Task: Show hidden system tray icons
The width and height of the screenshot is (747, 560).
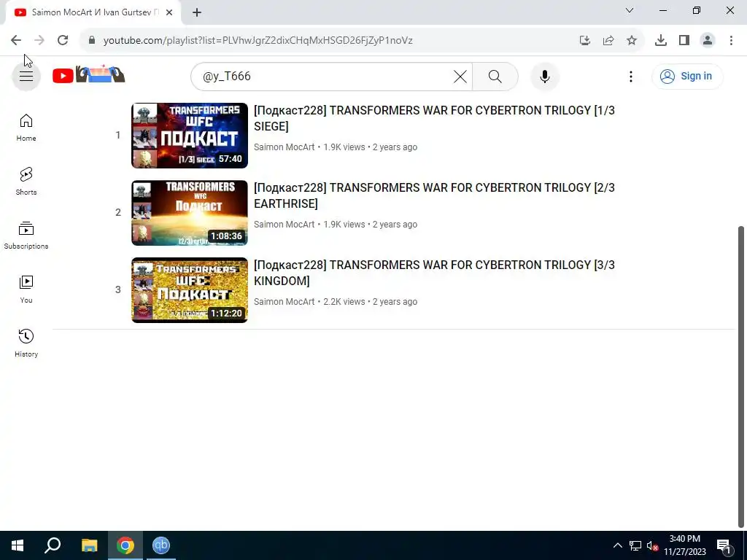Action: click(617, 545)
